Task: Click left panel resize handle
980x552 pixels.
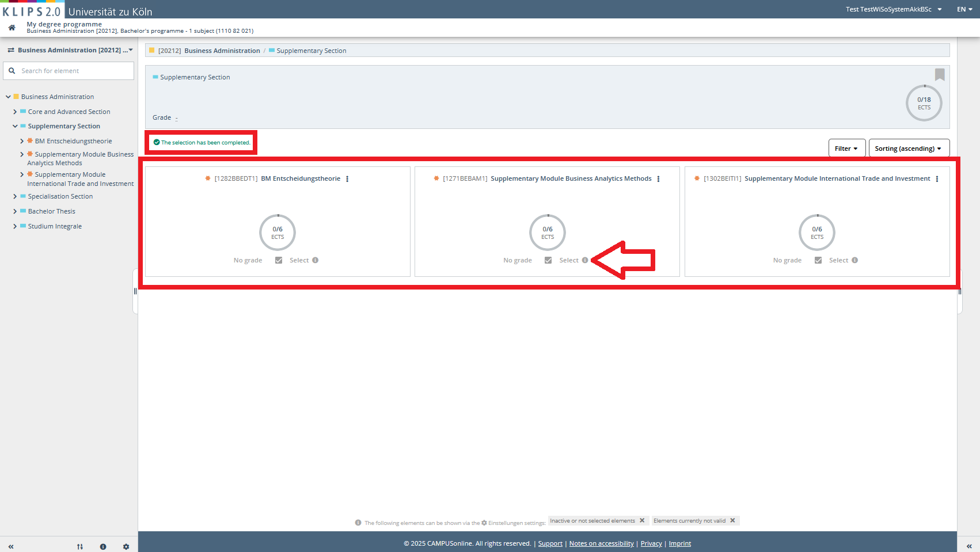Action: [x=135, y=291]
